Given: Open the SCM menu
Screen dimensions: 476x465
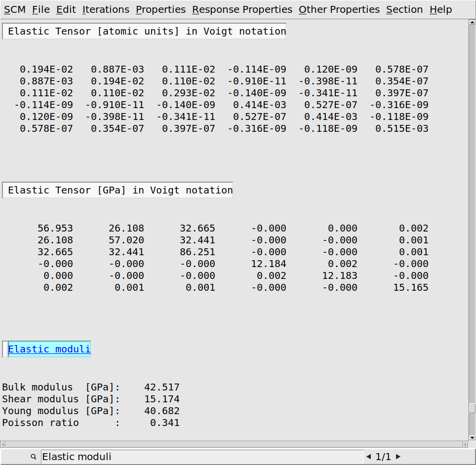Looking at the screenshot, I should tap(15, 9).
